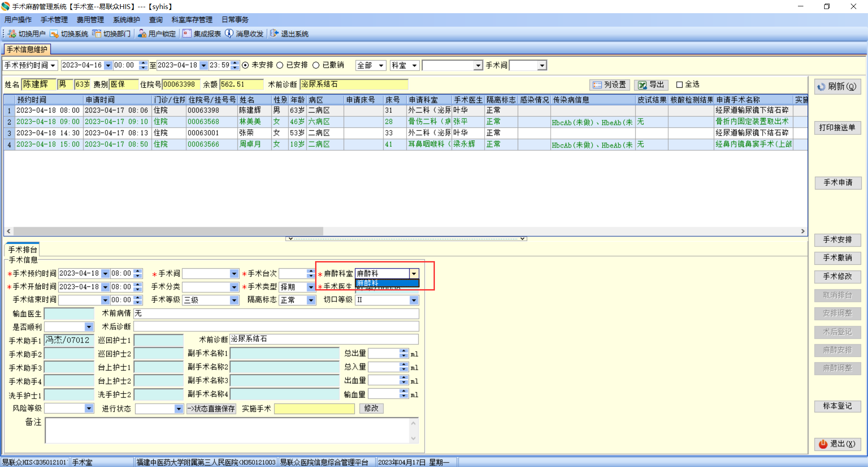This screenshot has height=467, width=868.
Task: Refresh the list with 刷新(Q)
Action: (837, 86)
